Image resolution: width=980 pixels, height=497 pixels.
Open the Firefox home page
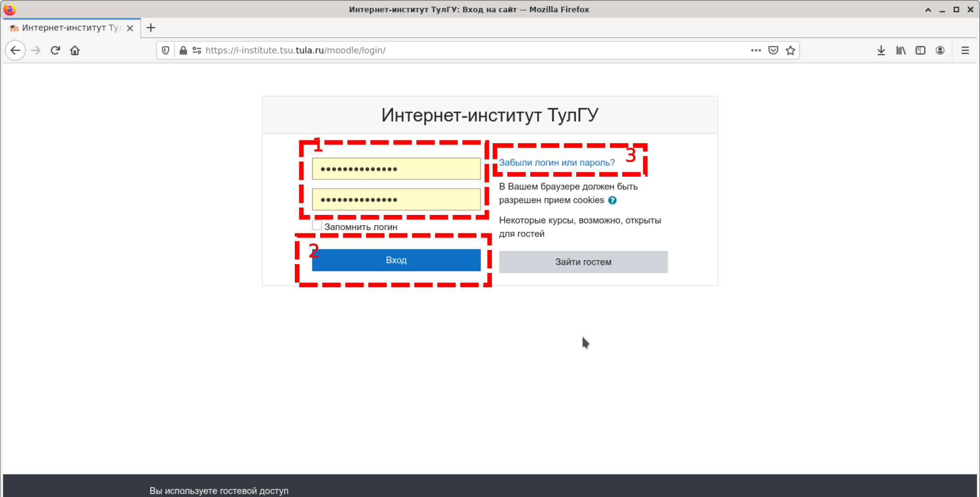point(75,51)
